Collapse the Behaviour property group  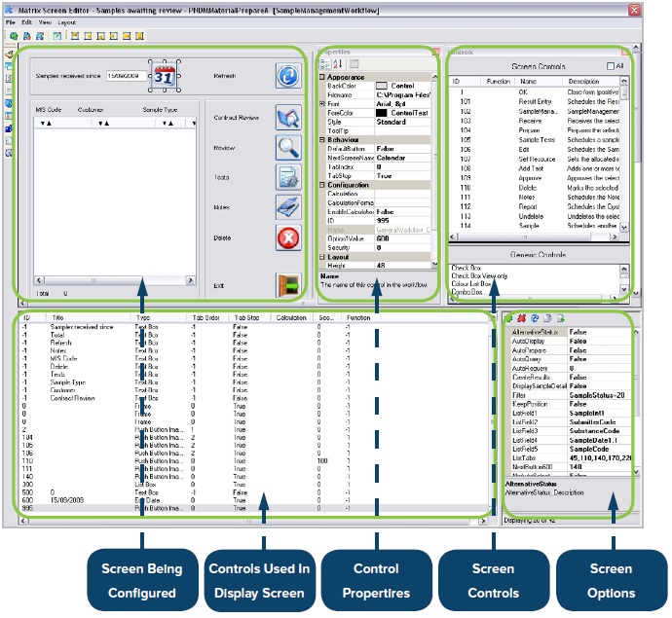(x=321, y=140)
